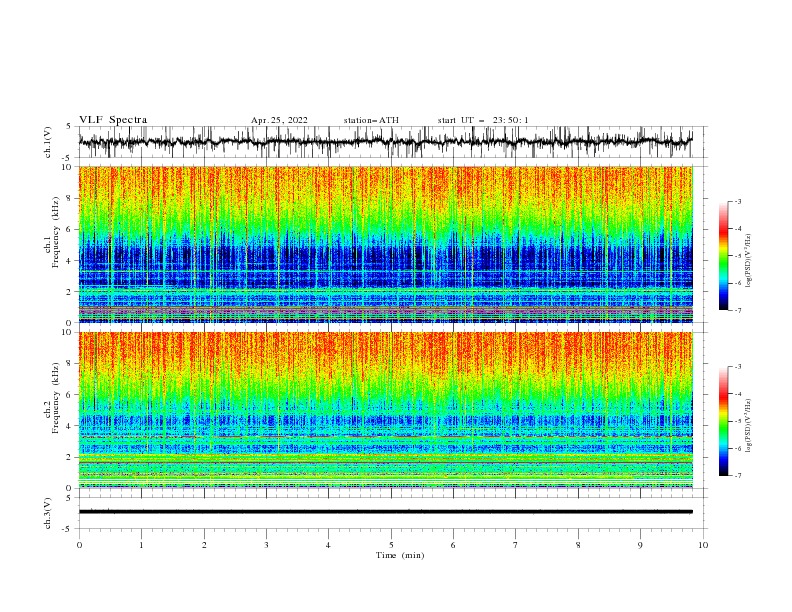792x612 pixels.
Task: Click time axis tick label "3"
Action: pyautogui.click(x=266, y=545)
